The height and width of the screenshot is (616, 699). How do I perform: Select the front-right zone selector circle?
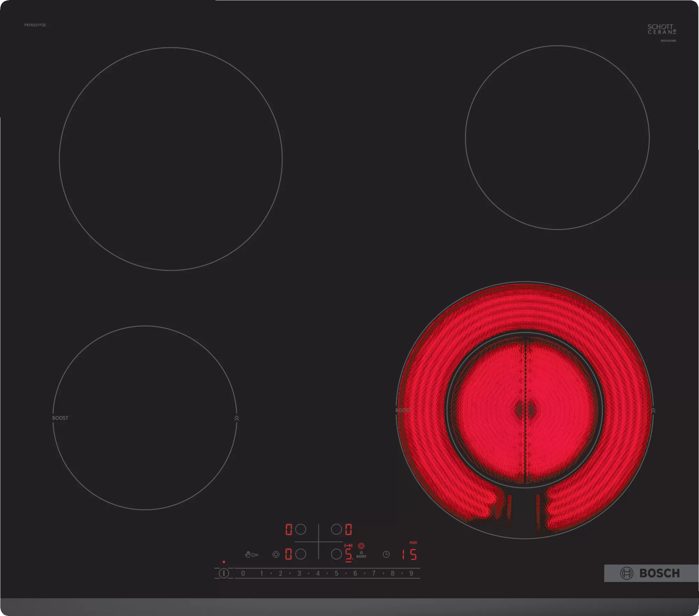(336, 554)
